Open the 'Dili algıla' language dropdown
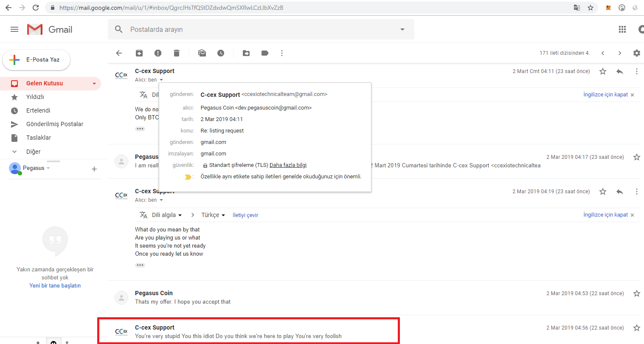 click(x=167, y=215)
